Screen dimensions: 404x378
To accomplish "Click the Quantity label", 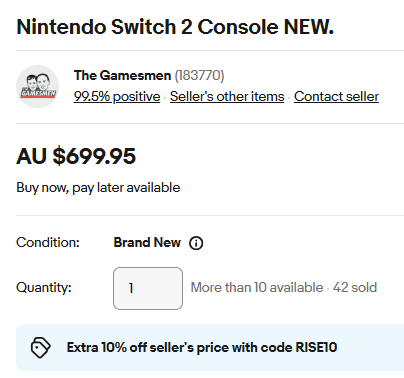I will (44, 287).
